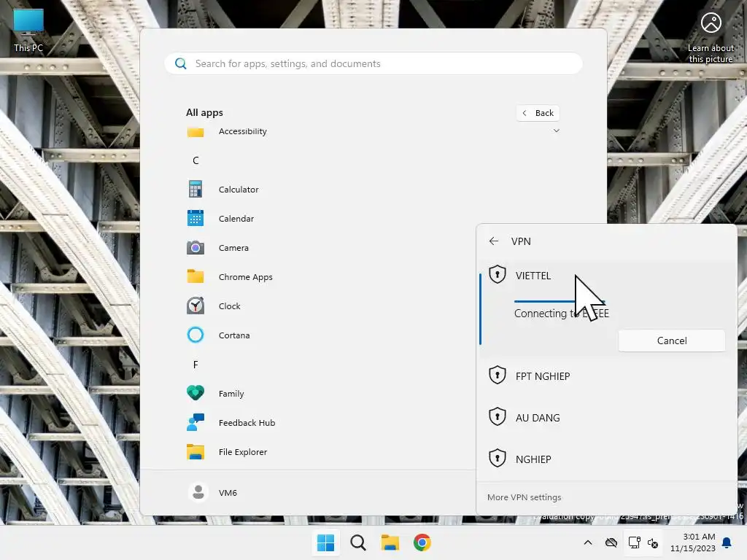Click the Back button in All apps
This screenshot has width=747, height=560.
coord(538,113)
